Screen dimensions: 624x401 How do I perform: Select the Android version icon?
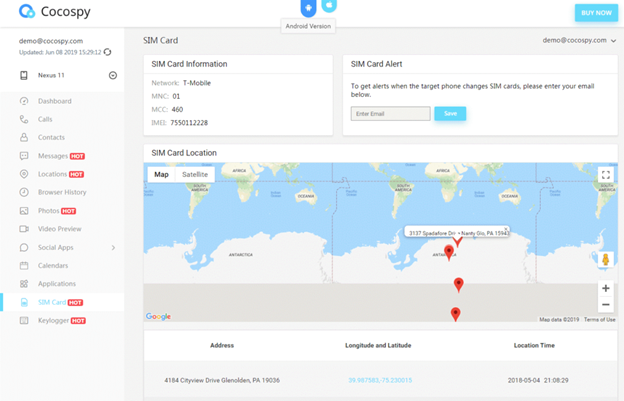coord(308,8)
